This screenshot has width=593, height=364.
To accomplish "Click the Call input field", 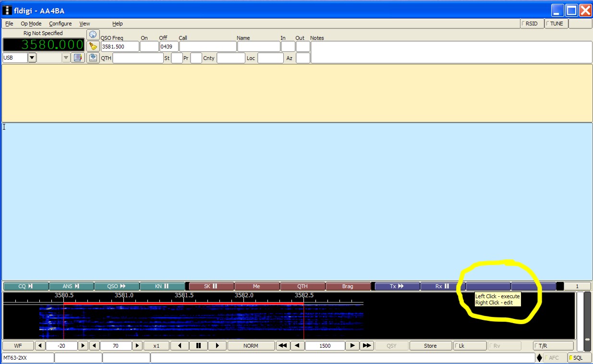I will click(x=208, y=47).
